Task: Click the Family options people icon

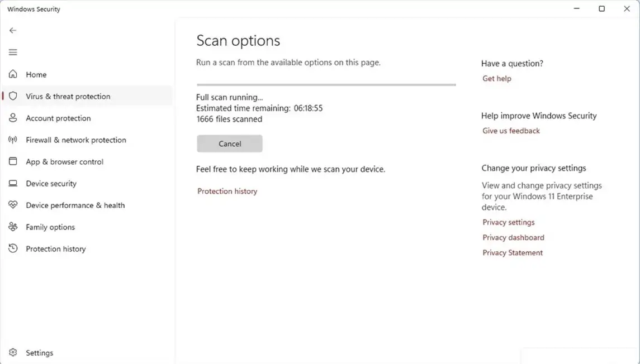Action: click(13, 227)
